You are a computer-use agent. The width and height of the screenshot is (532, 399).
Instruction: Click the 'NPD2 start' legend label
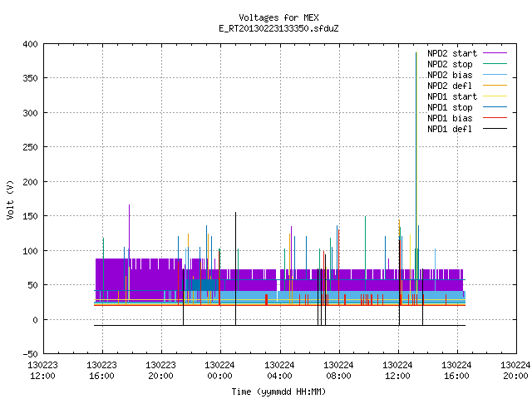tap(452, 53)
